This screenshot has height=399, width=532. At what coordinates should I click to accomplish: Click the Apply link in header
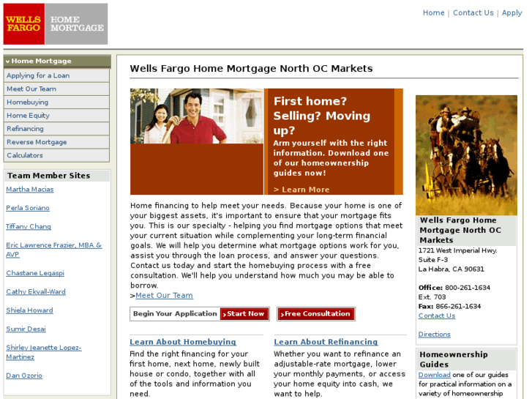coord(512,13)
